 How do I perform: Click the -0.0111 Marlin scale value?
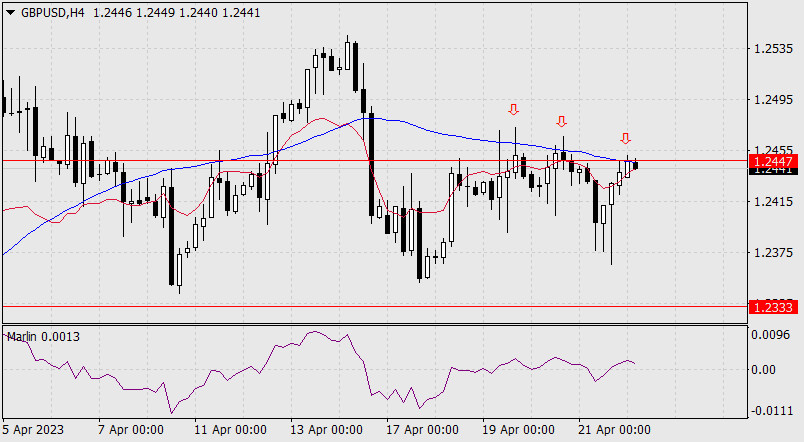[x=771, y=411]
